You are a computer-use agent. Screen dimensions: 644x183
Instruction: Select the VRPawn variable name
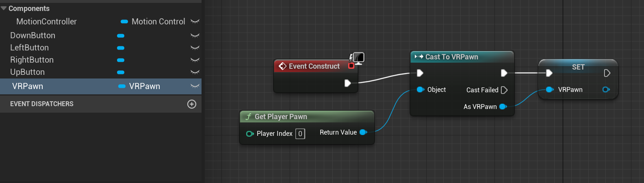pyautogui.click(x=28, y=86)
